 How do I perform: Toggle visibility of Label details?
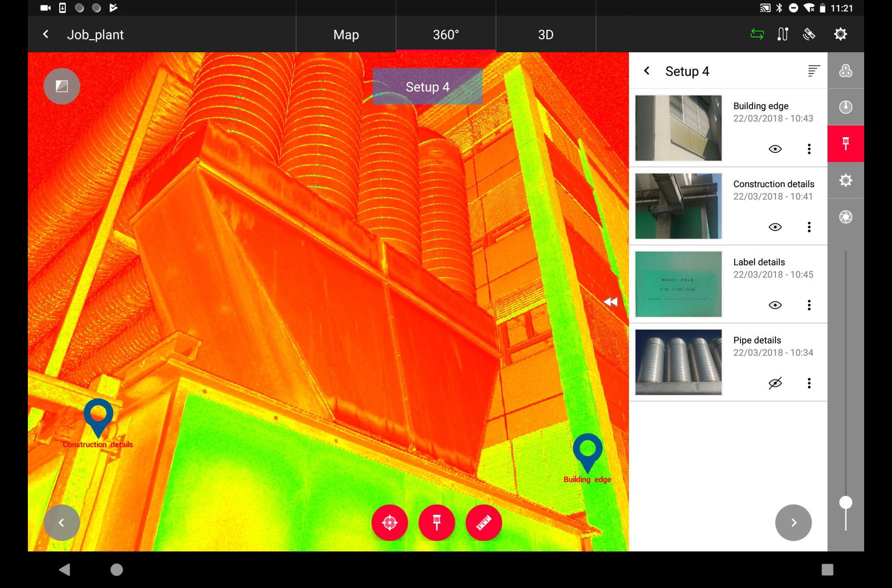(775, 305)
